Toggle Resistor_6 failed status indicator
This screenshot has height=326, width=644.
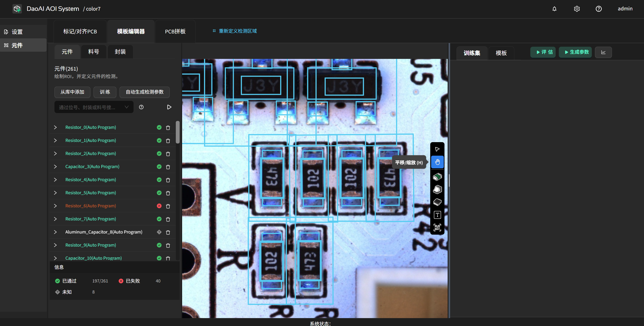159,206
